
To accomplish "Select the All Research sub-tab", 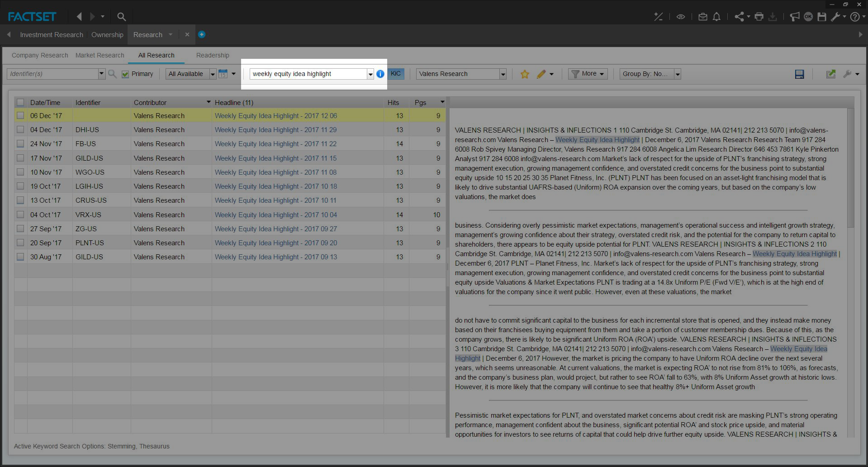I will pyautogui.click(x=156, y=55).
